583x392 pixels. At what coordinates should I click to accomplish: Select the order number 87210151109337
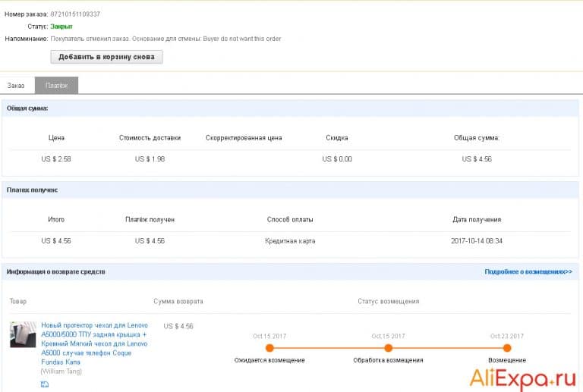(75, 14)
